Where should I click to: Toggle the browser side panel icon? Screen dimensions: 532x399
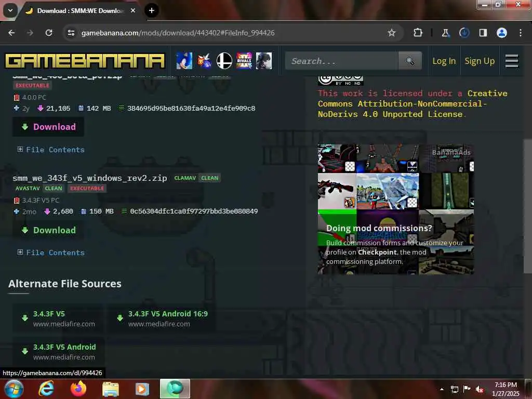coord(483,33)
